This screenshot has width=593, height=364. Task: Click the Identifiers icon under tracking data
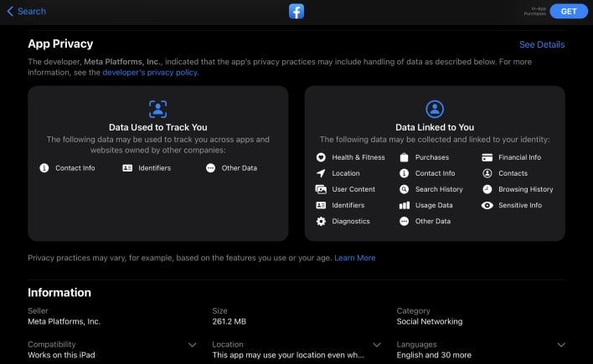pyautogui.click(x=127, y=168)
